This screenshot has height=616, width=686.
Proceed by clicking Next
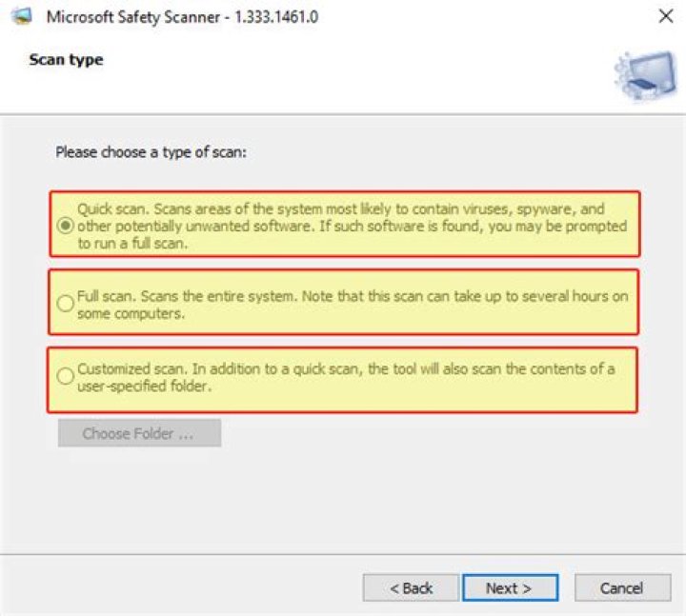(x=510, y=587)
